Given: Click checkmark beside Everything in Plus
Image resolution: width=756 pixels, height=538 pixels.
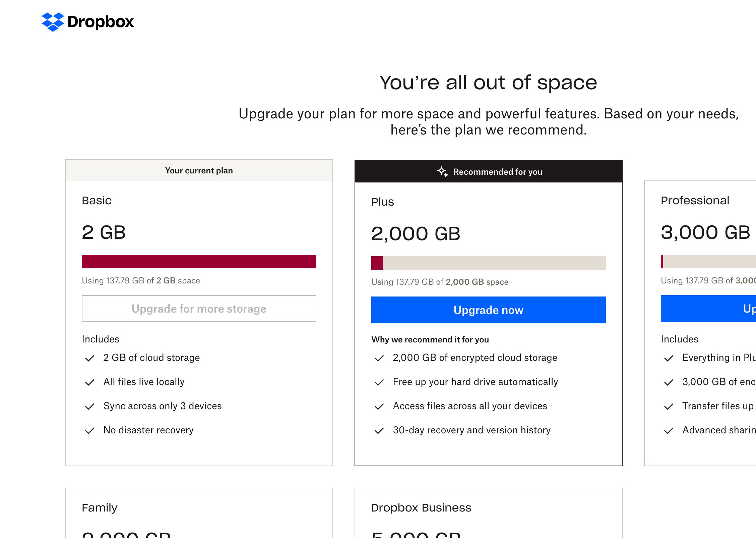Looking at the screenshot, I should tap(669, 358).
